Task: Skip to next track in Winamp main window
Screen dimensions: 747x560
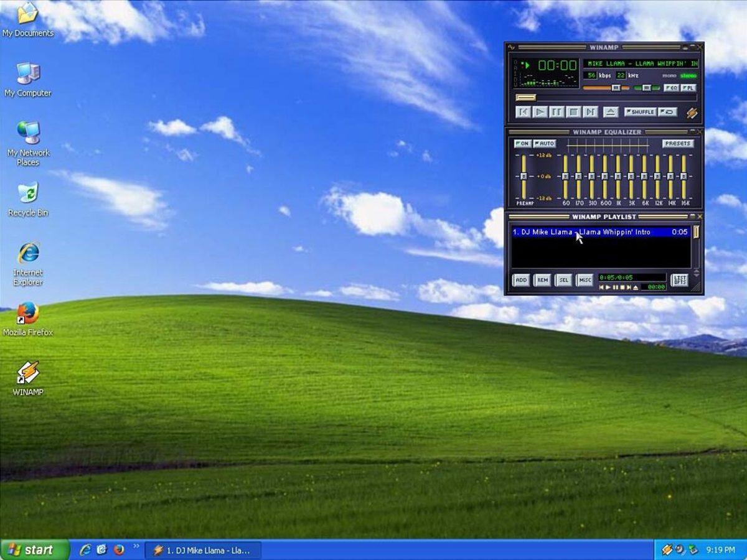Action: pos(591,112)
